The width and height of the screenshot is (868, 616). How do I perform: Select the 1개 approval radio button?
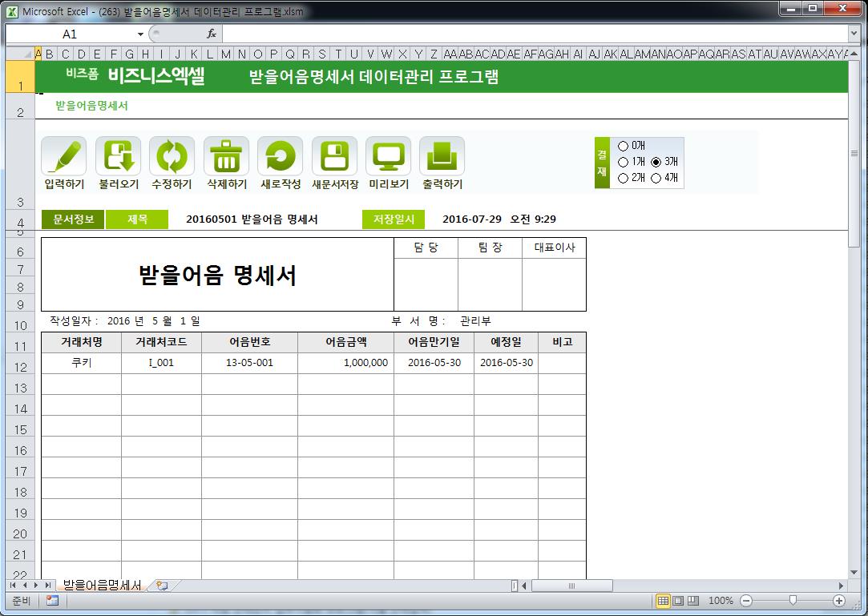pos(624,162)
